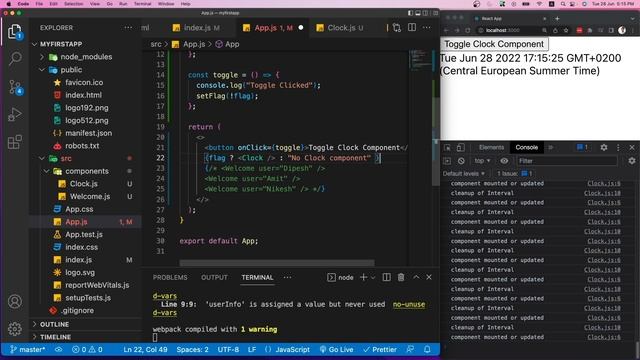Split the terminal panel

(386, 277)
